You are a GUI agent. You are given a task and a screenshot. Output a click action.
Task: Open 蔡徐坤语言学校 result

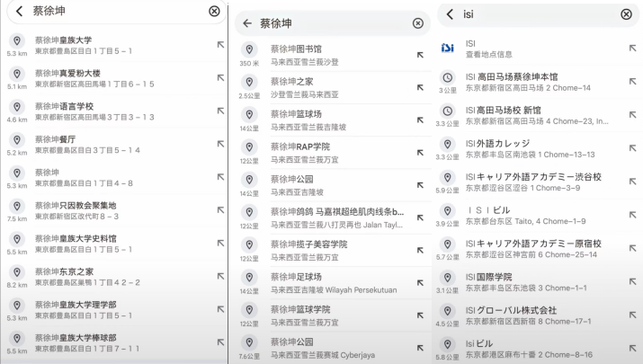coord(114,111)
